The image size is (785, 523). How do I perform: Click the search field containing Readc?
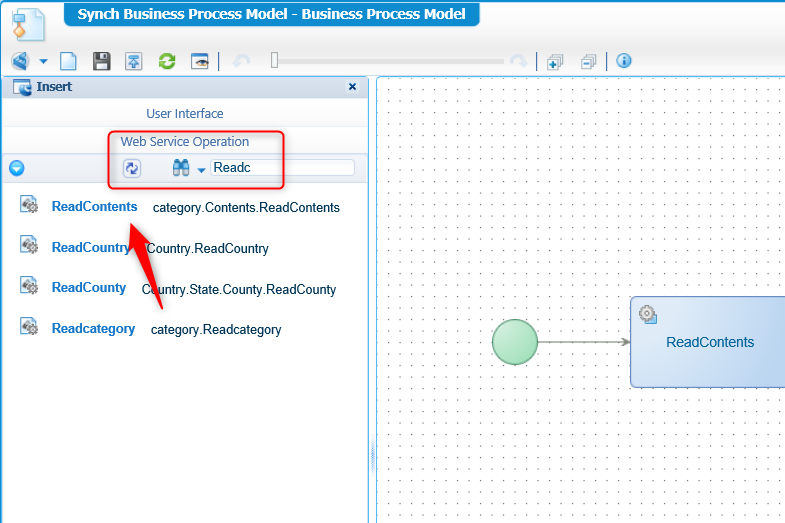[282, 168]
